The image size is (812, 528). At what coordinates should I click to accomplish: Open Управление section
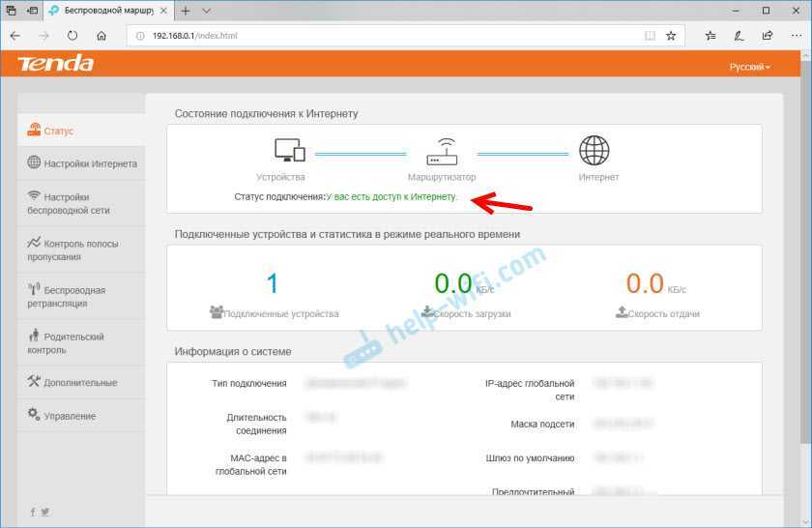[x=68, y=416]
